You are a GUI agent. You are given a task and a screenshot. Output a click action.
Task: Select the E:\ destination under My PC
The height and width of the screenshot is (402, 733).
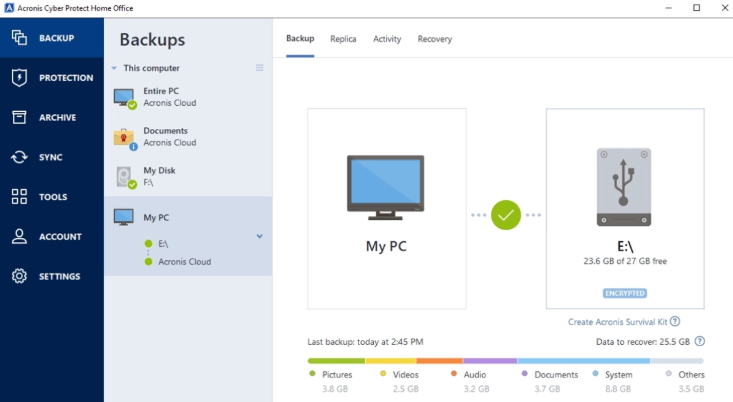click(163, 244)
